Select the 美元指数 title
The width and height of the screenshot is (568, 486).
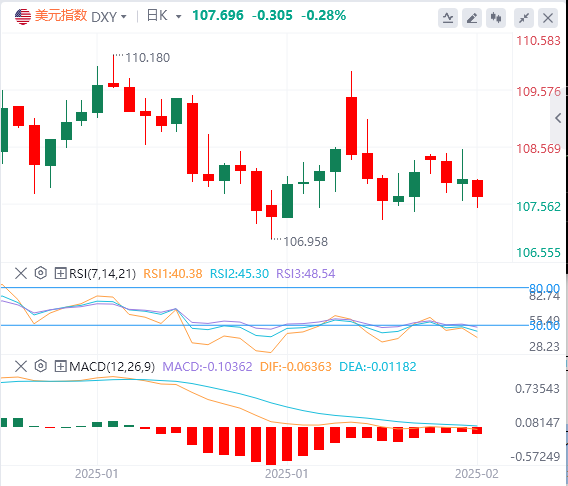(x=61, y=16)
